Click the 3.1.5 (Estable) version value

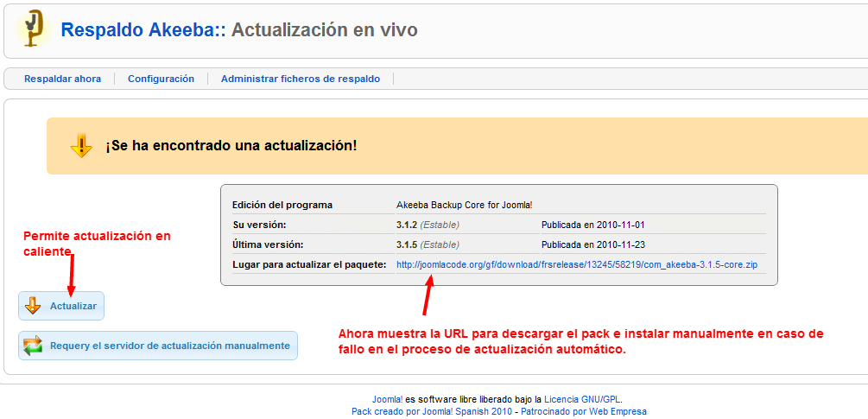(x=428, y=244)
